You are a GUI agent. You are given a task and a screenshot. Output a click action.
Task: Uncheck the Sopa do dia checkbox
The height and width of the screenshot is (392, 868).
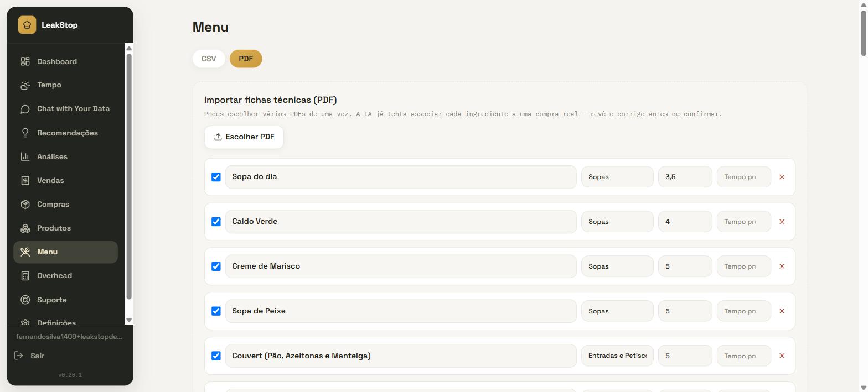coord(216,177)
